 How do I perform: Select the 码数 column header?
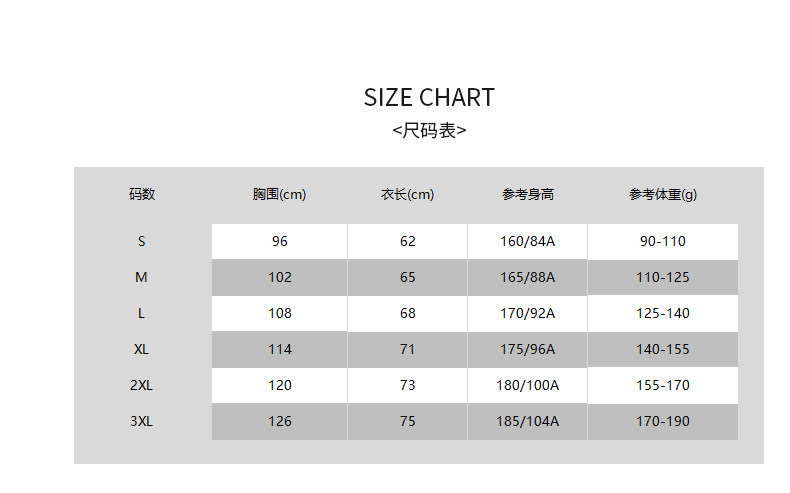click(142, 194)
